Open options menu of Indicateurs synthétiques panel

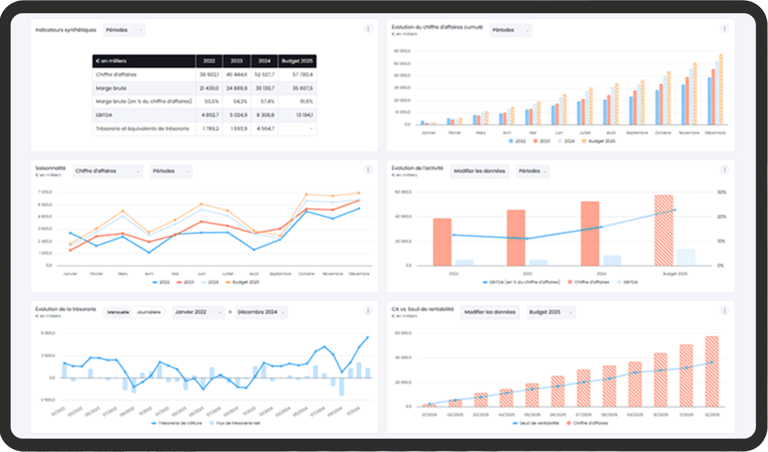368,29
